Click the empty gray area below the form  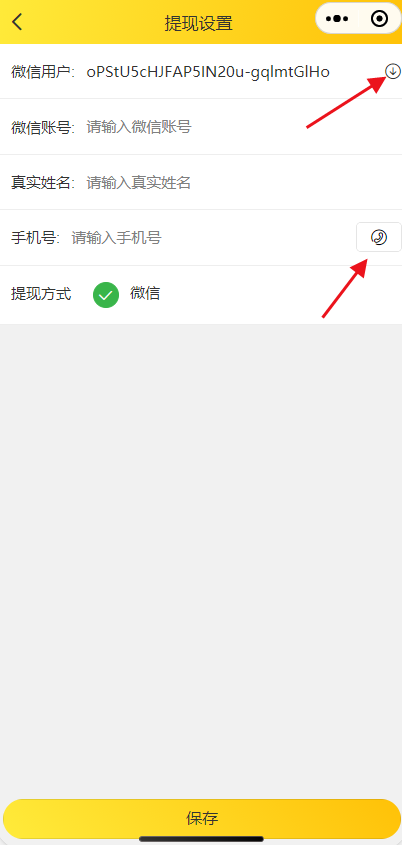tap(201, 560)
